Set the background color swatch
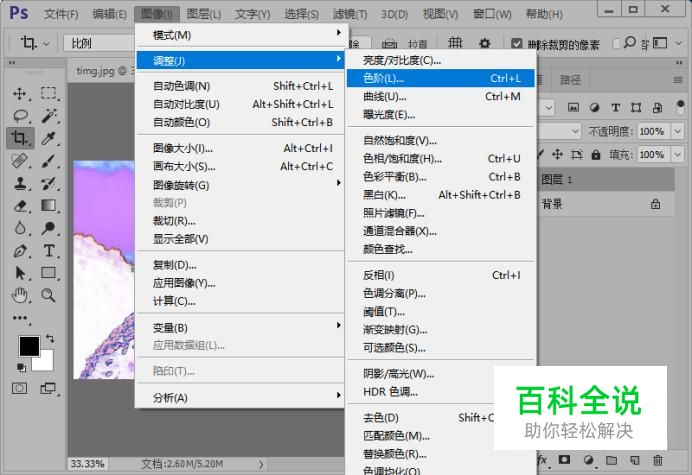 pos(46,363)
